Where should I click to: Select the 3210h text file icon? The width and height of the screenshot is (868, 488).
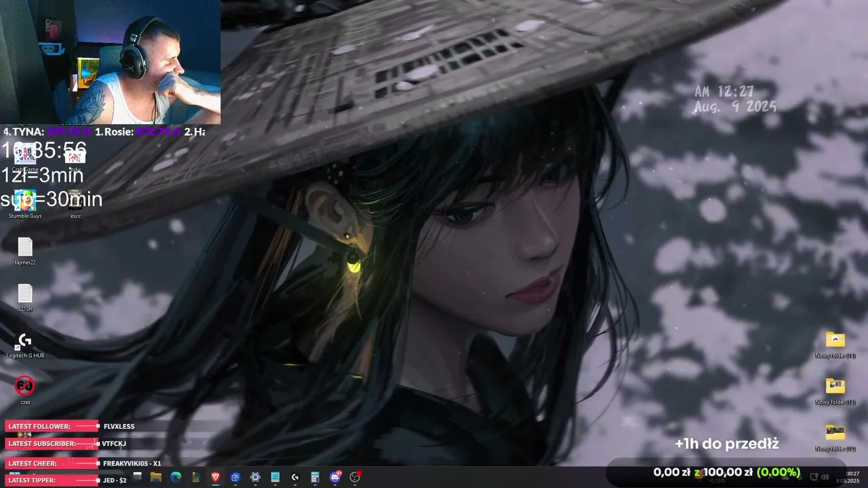(x=25, y=298)
